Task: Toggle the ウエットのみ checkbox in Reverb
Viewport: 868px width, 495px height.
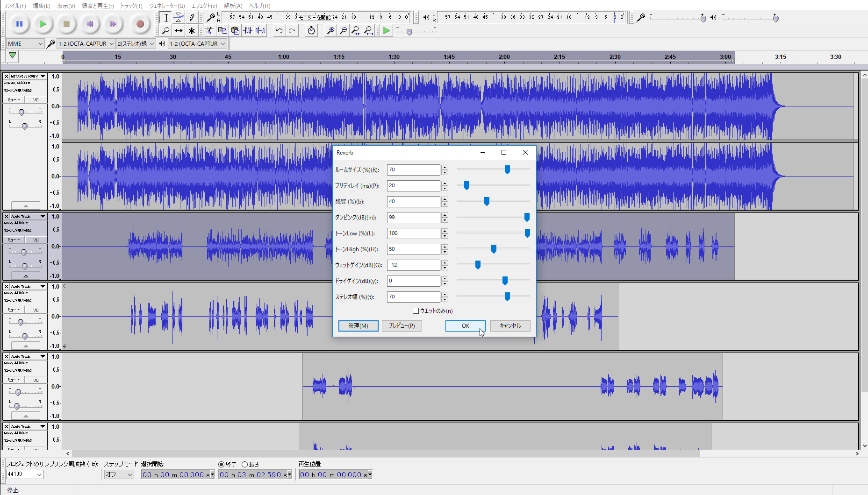Action: (416, 311)
